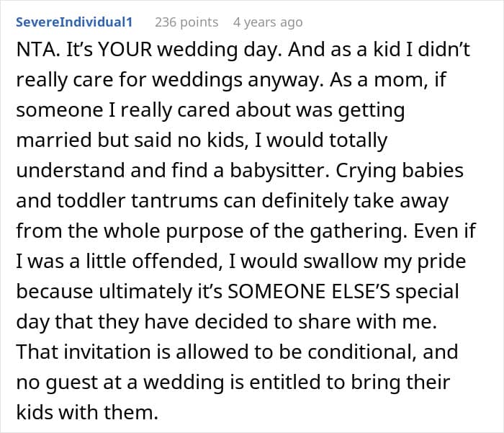Click the phrase That invitation
The width and height of the screenshot is (504, 433).
pyautogui.click(x=84, y=352)
